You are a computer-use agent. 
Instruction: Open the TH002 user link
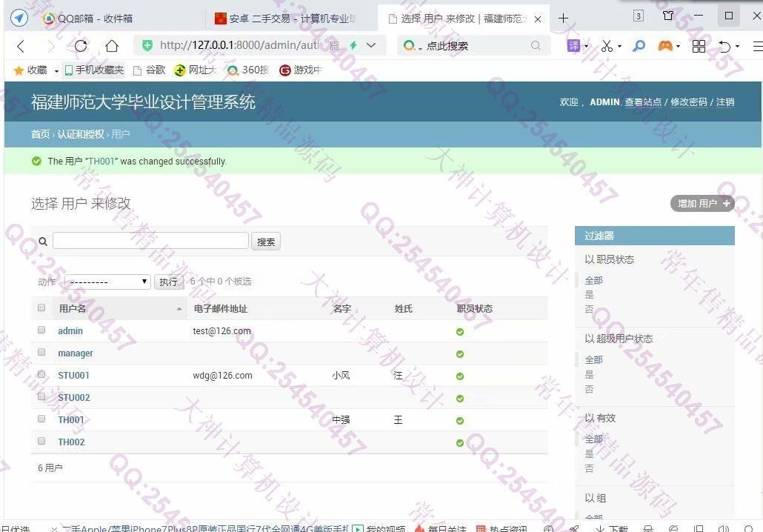[x=71, y=442]
